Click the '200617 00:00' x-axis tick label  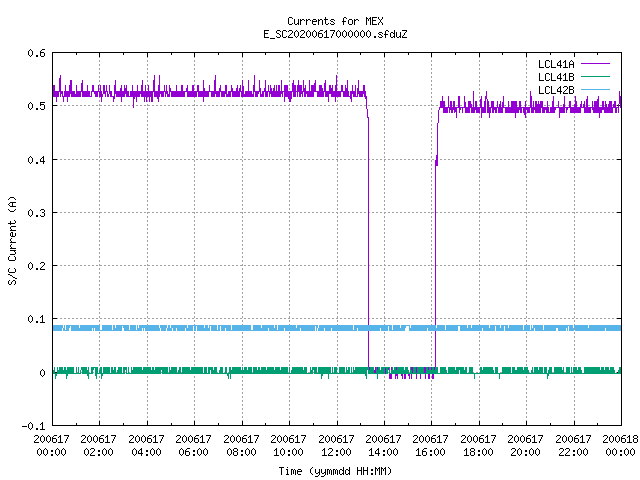tap(51, 445)
